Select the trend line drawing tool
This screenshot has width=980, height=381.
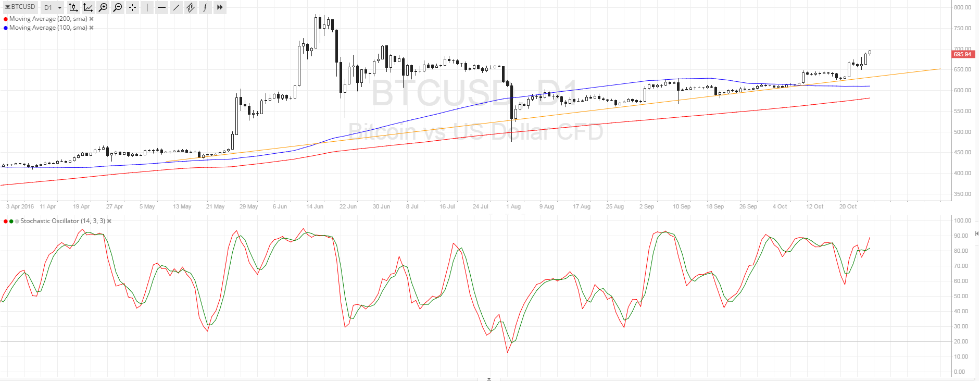click(x=177, y=7)
